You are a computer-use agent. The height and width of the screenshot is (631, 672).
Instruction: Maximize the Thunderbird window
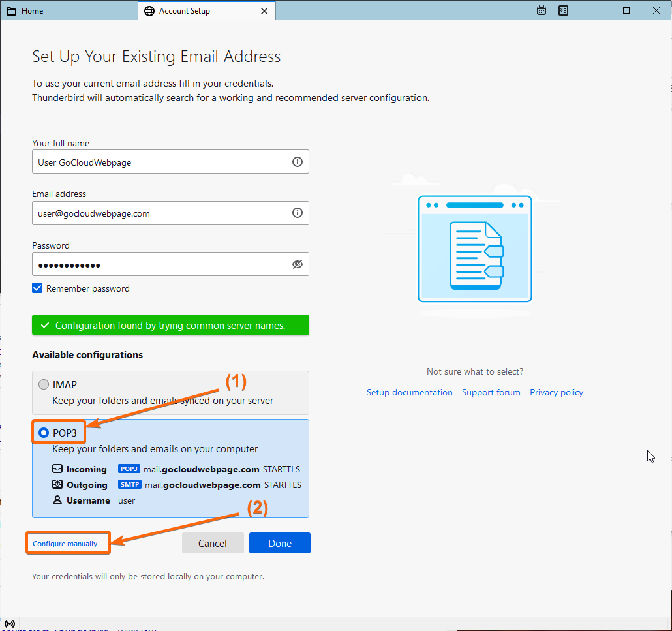click(626, 10)
